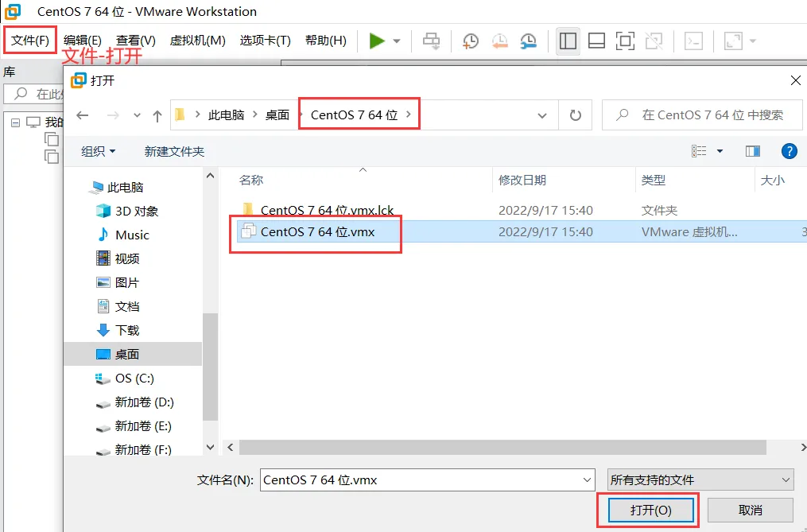The height and width of the screenshot is (532, 807).
Task: Open recent locations dropdown chevron
Action: click(x=137, y=115)
